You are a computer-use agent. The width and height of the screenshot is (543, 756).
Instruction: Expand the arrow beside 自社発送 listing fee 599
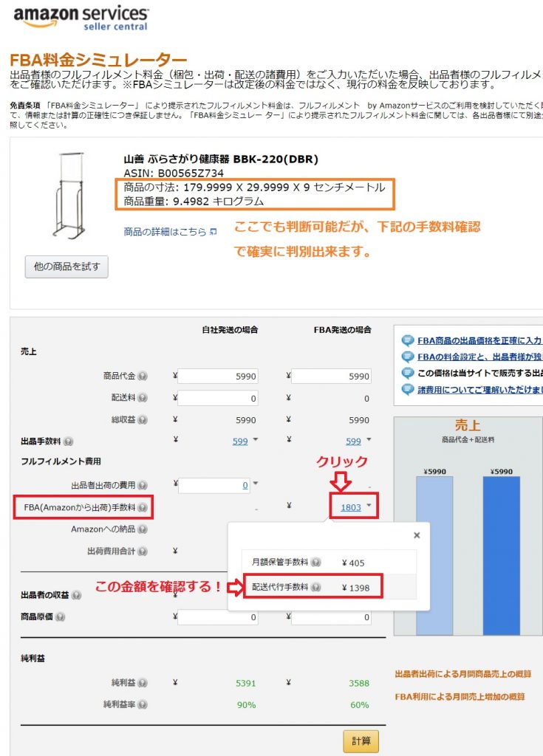coord(256,439)
